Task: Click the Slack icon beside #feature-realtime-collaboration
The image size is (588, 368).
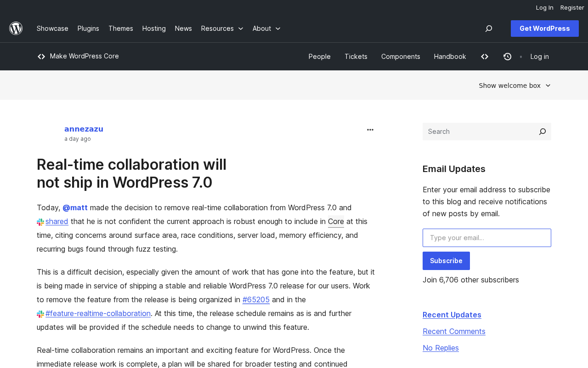Action: (40, 314)
